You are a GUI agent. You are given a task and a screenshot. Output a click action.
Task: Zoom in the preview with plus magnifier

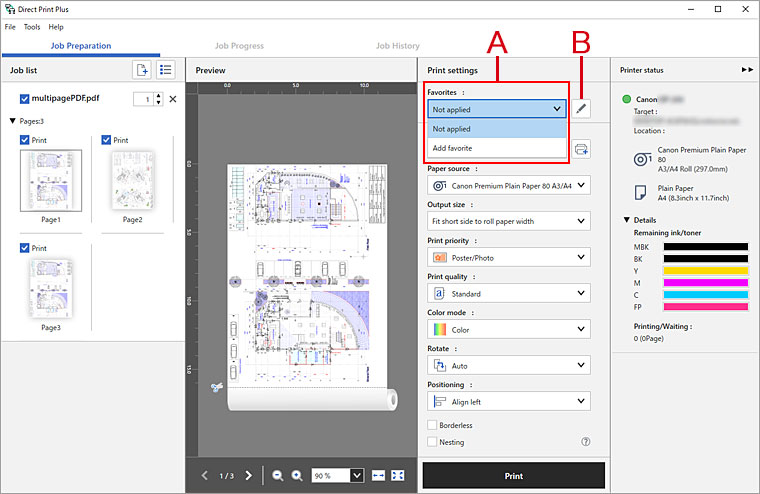point(297,476)
